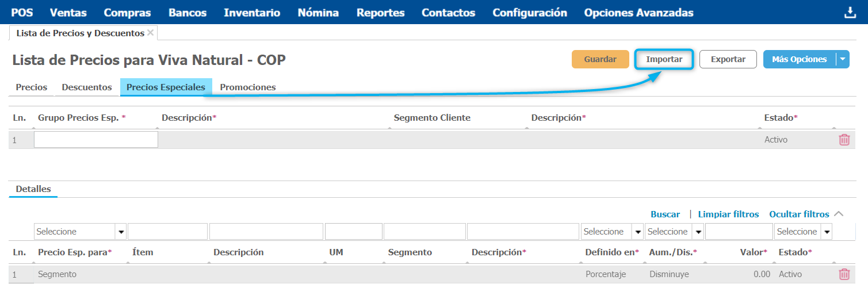
Task: Delete the Segmento detail row
Action: point(844,274)
